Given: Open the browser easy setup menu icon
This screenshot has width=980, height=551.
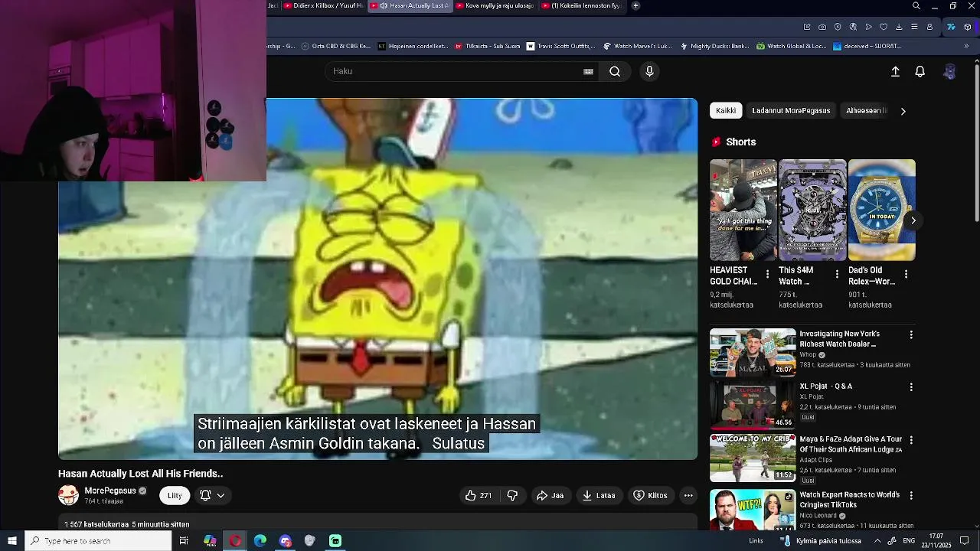Looking at the screenshot, I should [914, 27].
